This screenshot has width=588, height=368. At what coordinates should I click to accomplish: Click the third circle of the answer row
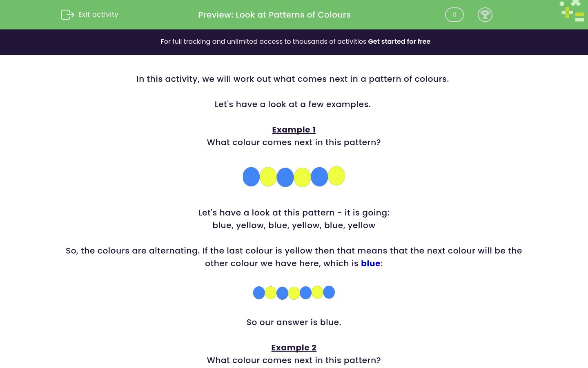pos(282,293)
